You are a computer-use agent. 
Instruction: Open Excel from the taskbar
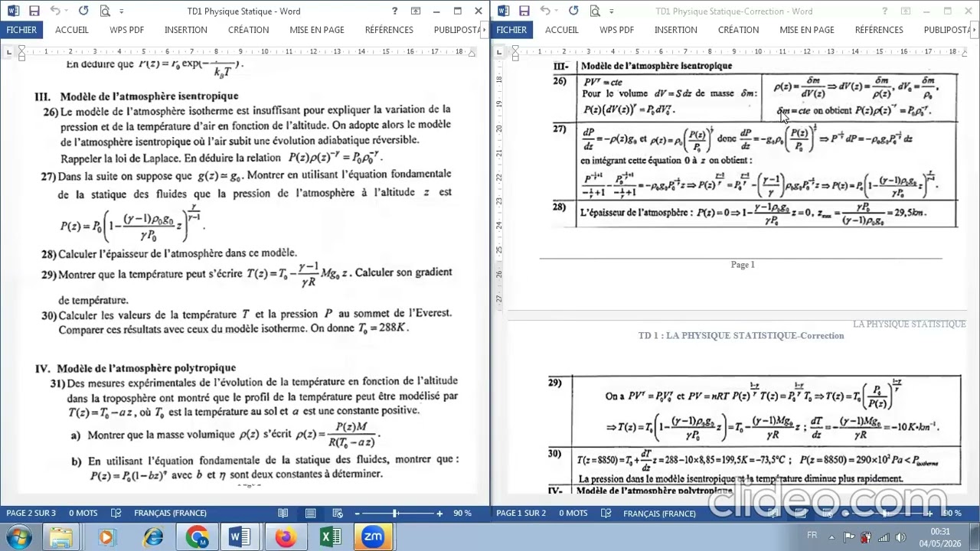[330, 537]
